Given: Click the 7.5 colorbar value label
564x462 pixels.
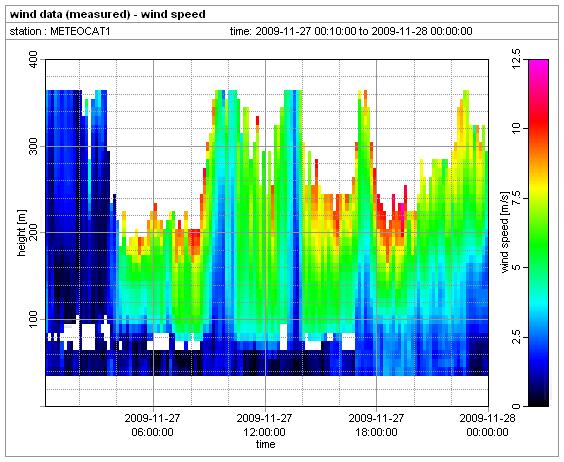Looking at the screenshot, I should point(516,198).
